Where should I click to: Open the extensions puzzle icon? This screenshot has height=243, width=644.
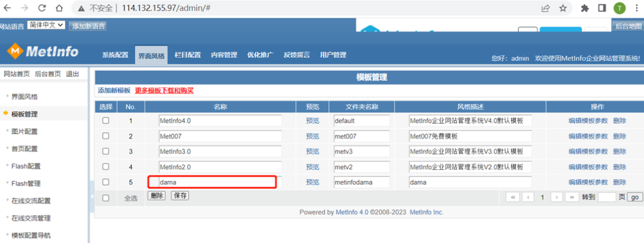(x=585, y=8)
